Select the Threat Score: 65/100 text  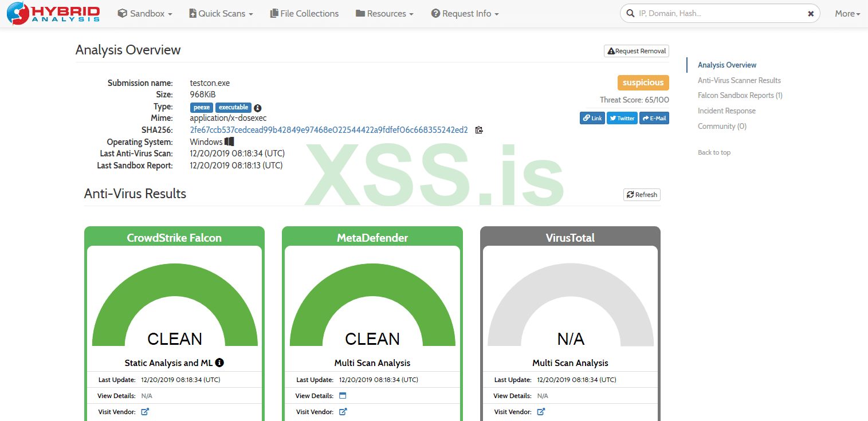pos(634,100)
